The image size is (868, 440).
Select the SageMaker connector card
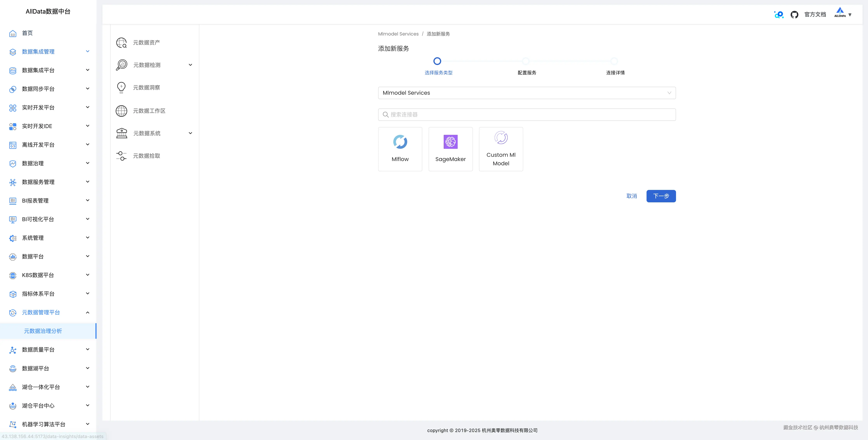tap(450, 149)
